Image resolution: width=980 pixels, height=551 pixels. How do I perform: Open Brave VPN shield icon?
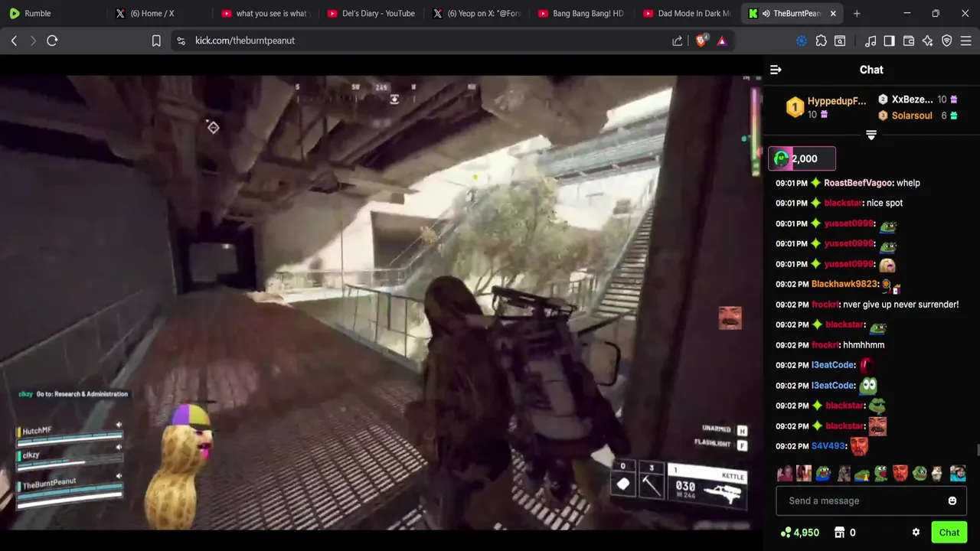coord(947,41)
